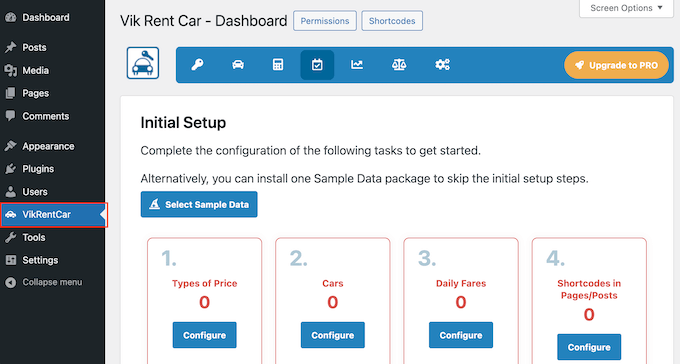680x364 pixels.
Task: Open the car icon in blue toolbar
Action: 238,65
